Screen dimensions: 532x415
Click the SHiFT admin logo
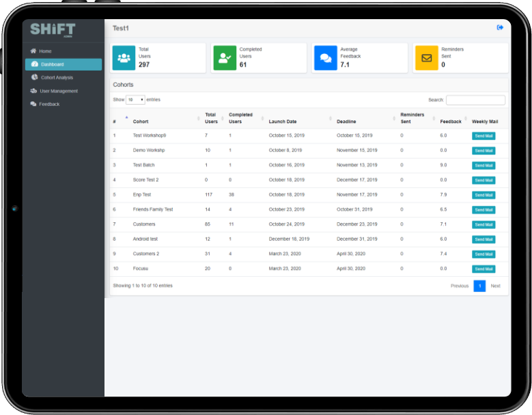point(53,30)
